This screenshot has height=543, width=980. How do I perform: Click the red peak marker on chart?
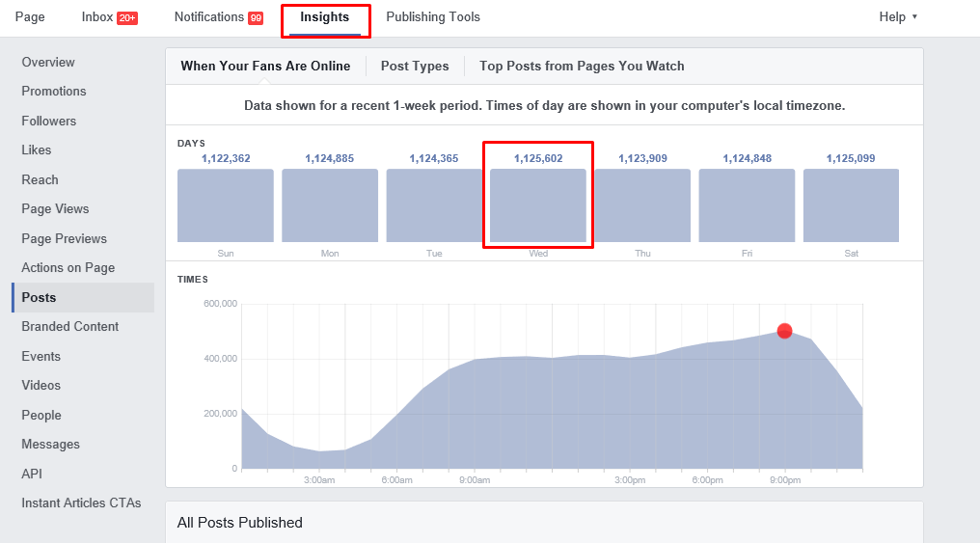click(784, 331)
